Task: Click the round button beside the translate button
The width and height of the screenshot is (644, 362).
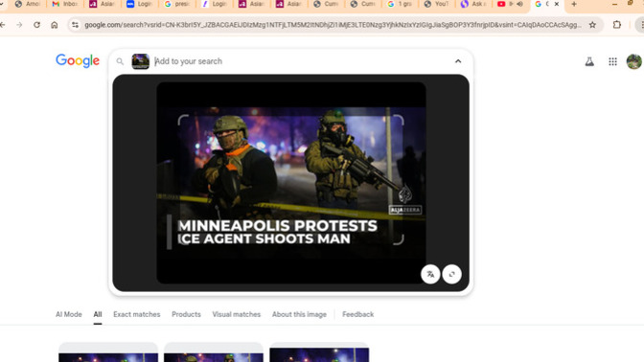Action: click(451, 274)
